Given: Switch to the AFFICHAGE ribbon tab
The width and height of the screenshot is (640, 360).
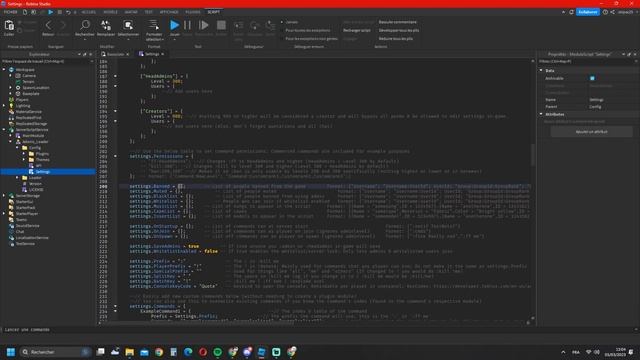Looking at the screenshot, I should coord(169,12).
